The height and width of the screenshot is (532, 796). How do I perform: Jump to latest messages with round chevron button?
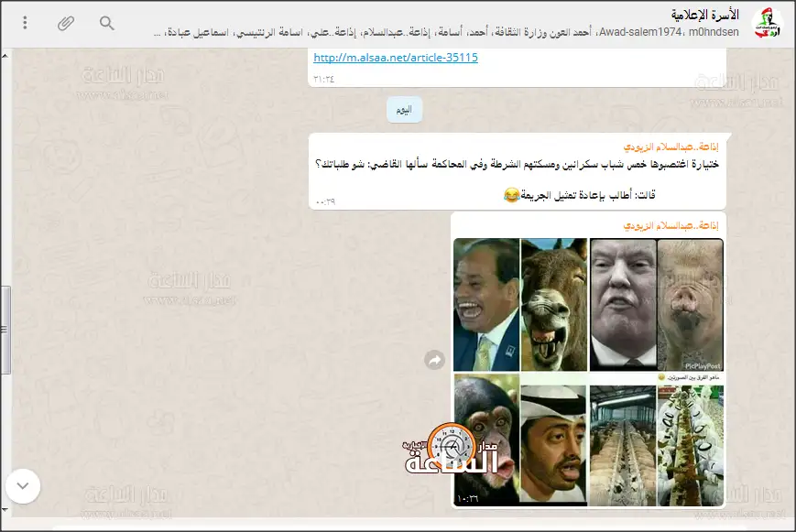23,486
